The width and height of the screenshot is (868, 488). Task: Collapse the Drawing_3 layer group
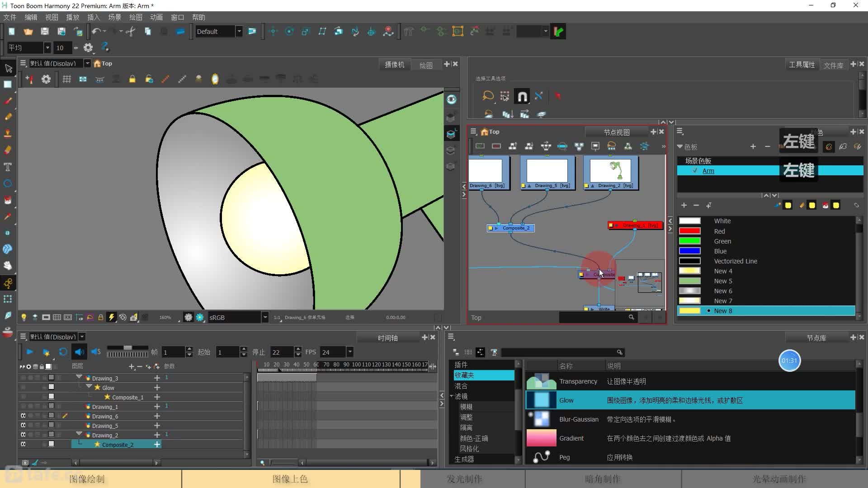[x=79, y=377]
